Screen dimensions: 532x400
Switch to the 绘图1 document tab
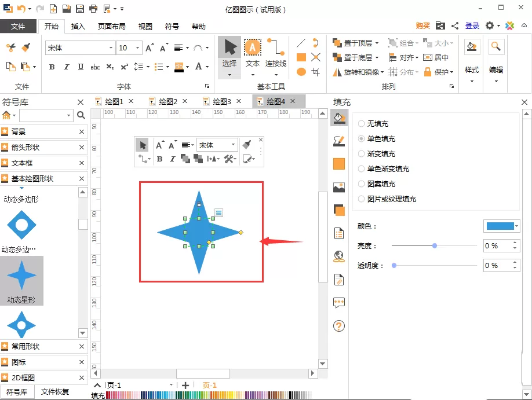point(114,101)
